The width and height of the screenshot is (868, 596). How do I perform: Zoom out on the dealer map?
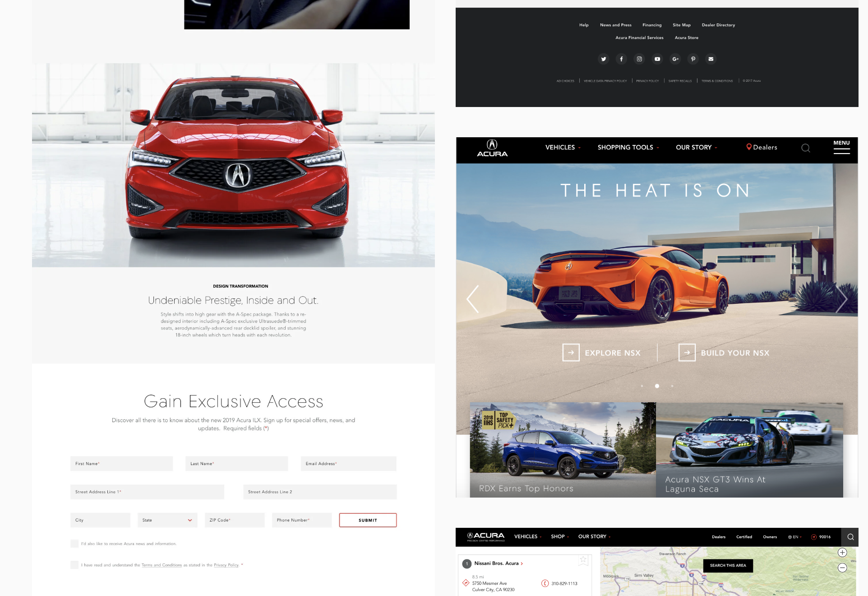click(x=842, y=568)
